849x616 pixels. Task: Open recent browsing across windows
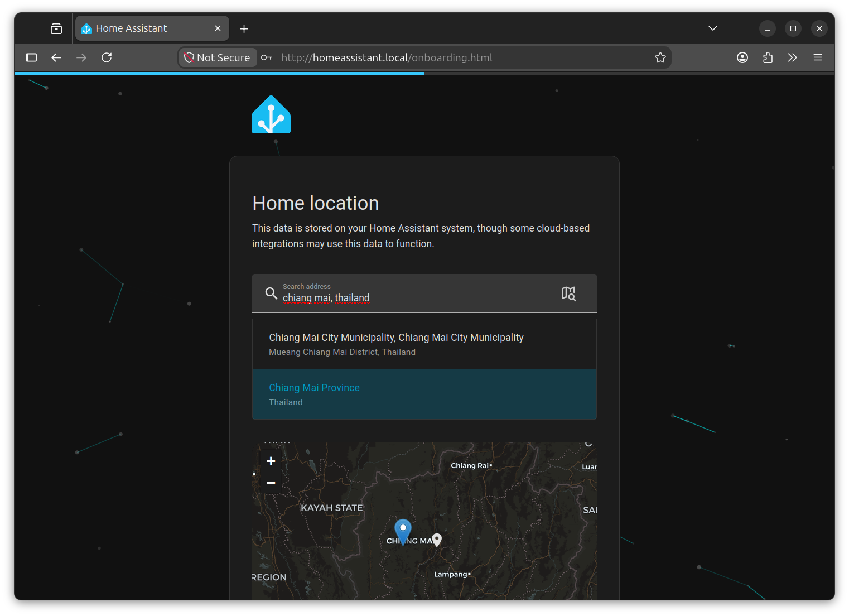(56, 28)
